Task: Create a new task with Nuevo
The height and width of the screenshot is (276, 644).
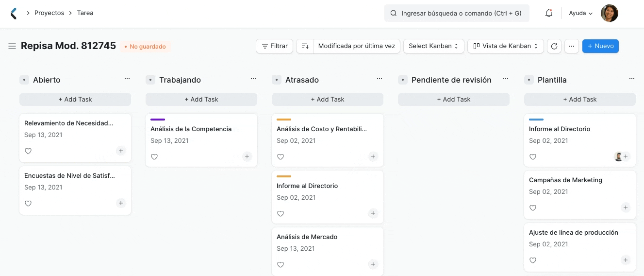Action: [600, 46]
